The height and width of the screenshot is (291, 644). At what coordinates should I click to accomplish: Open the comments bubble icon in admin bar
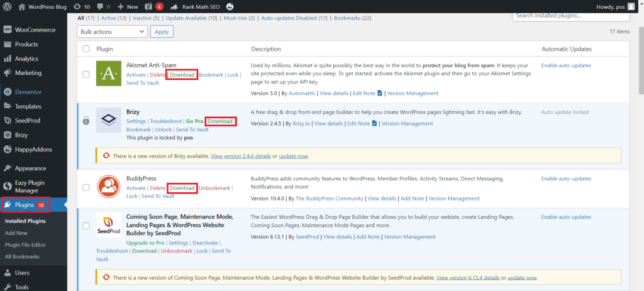pyautogui.click(x=100, y=7)
